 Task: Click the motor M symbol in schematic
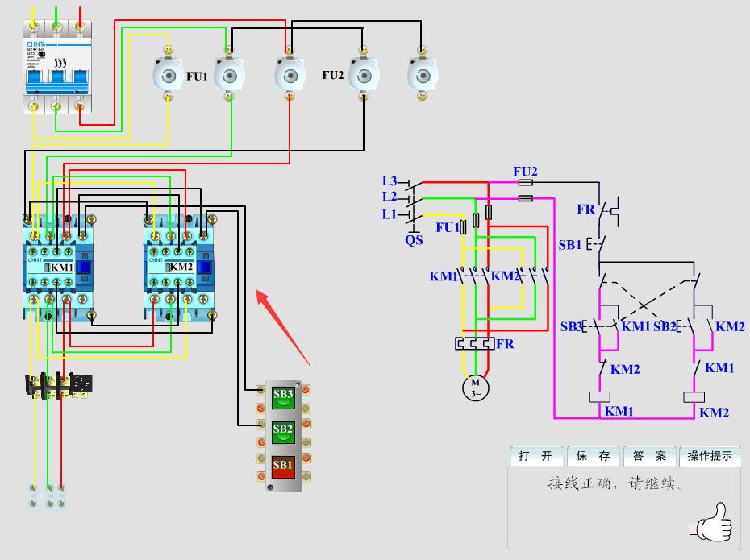click(x=476, y=388)
